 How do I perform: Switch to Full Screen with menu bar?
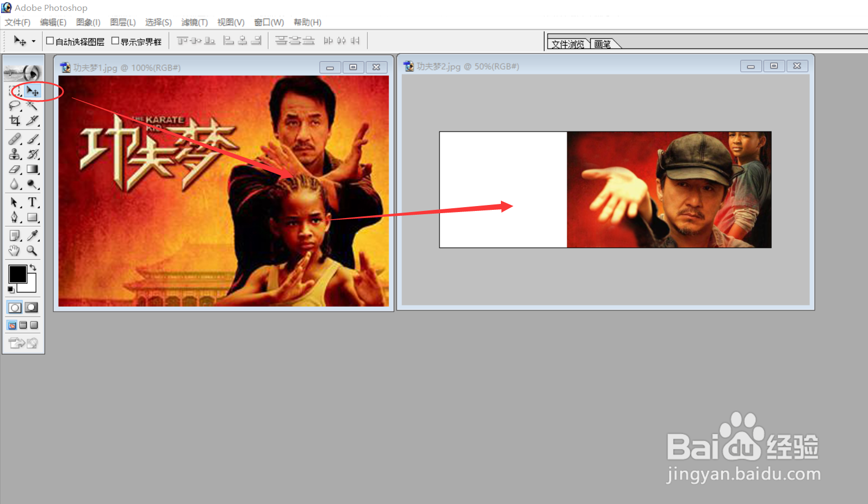[23, 325]
